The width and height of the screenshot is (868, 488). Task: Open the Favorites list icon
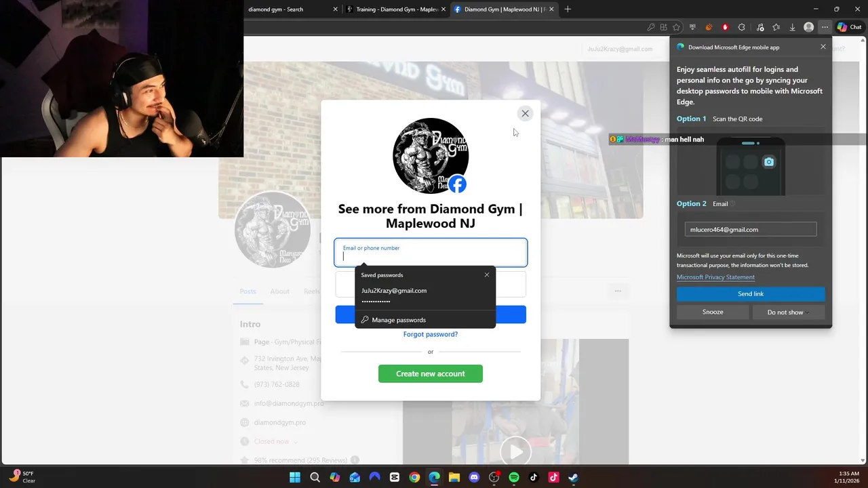tap(776, 27)
